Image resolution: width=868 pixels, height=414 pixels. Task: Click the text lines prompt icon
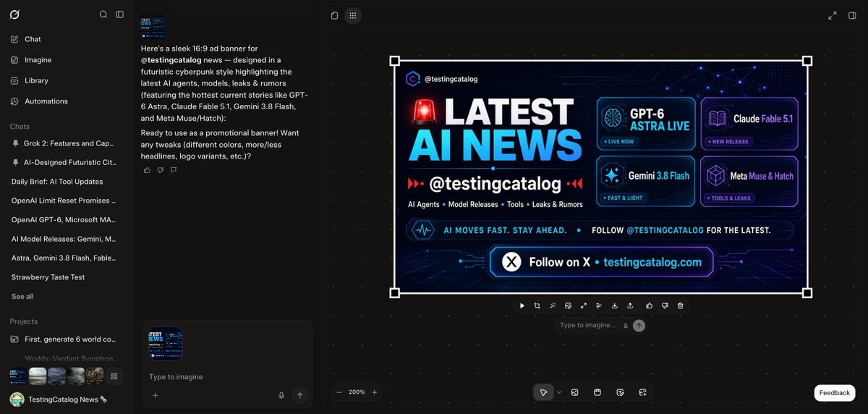click(x=599, y=305)
